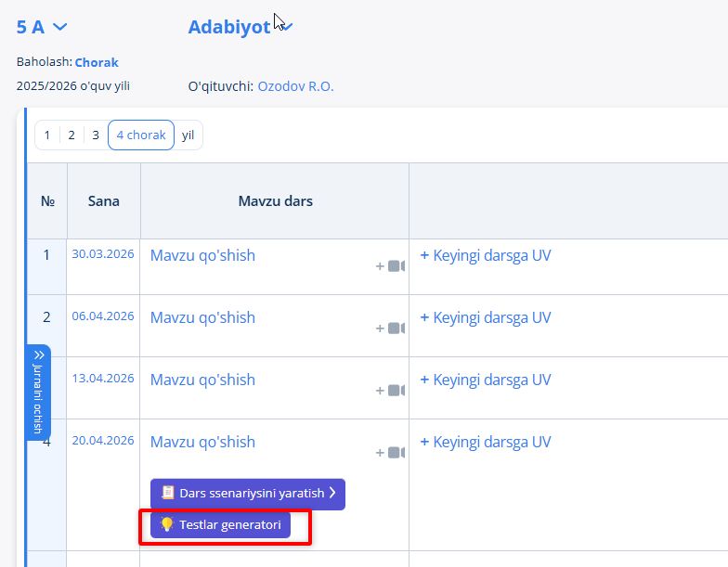728x567 pixels.
Task: Click Mavzu qo'shish for lesson 1
Action: coord(202,255)
